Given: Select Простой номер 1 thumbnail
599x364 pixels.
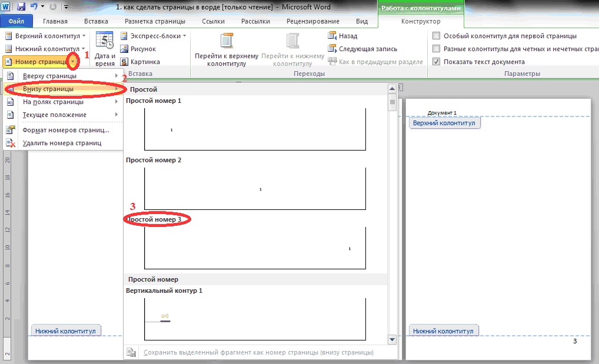Looking at the screenshot, I should point(255,129).
